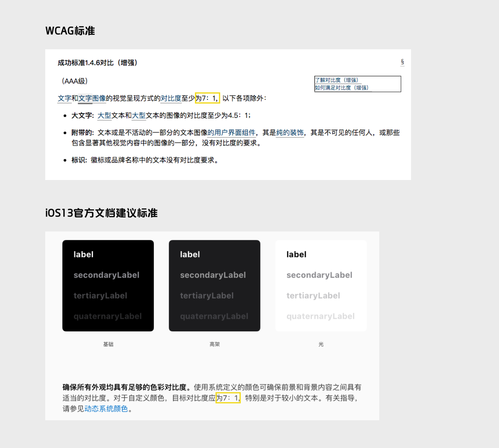Follow the 文字图像 link
499x448 pixels.
[92, 98]
